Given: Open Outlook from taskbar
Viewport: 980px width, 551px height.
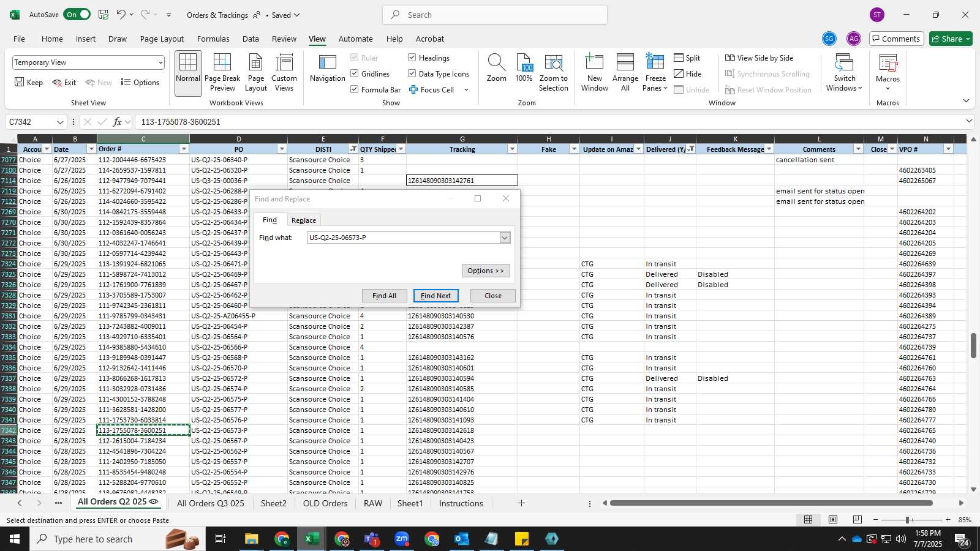Looking at the screenshot, I should [x=461, y=539].
